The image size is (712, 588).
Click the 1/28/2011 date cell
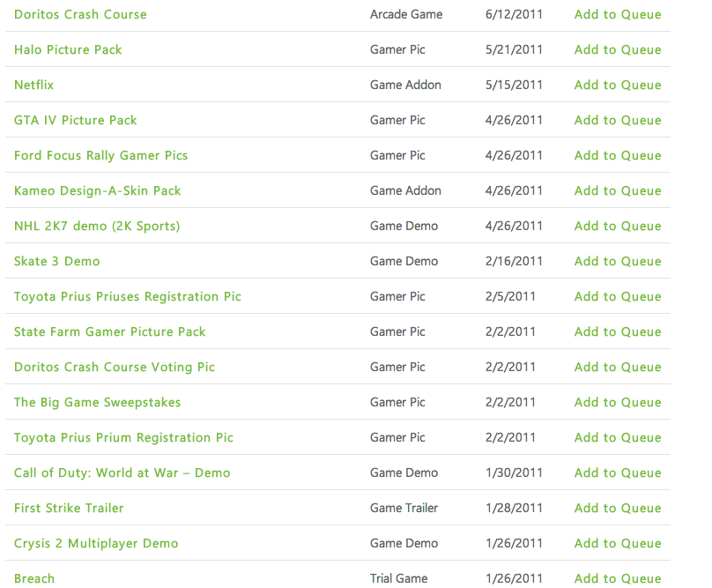pos(514,508)
